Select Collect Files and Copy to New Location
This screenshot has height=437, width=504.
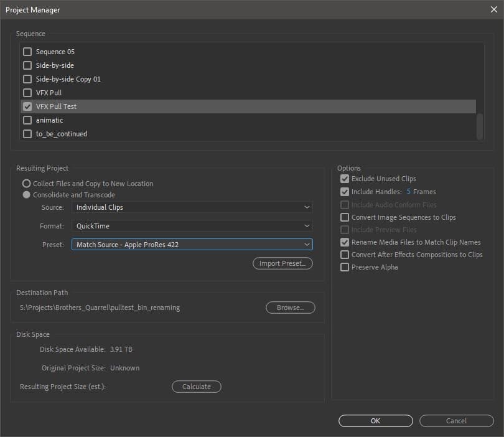coord(27,184)
